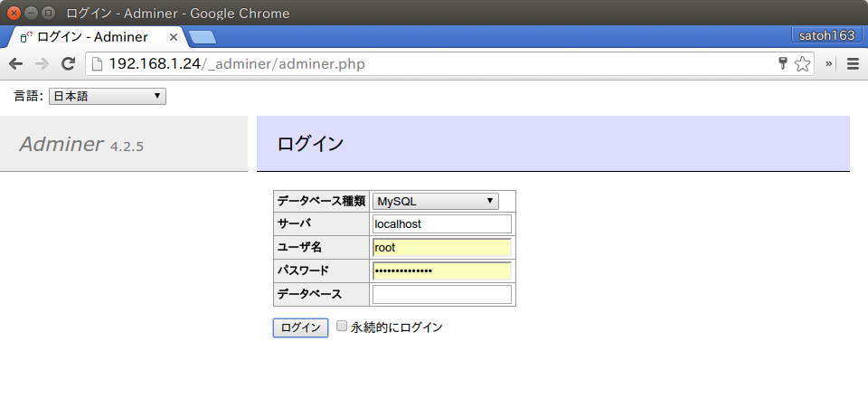This screenshot has width=868, height=408.
Task: Click the page icon beside the URL
Action: pyautogui.click(x=98, y=63)
